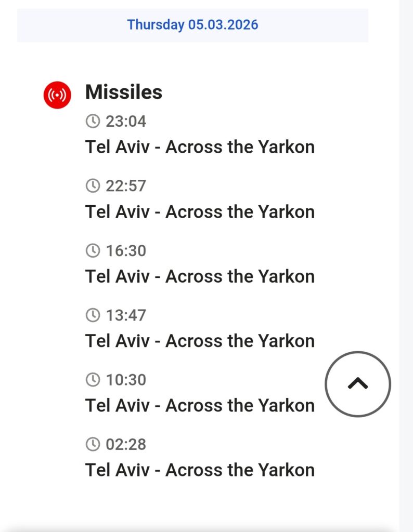This screenshot has height=532, width=413.
Task: Open the 10:30 Tel Aviv alert location
Action: 200,405
